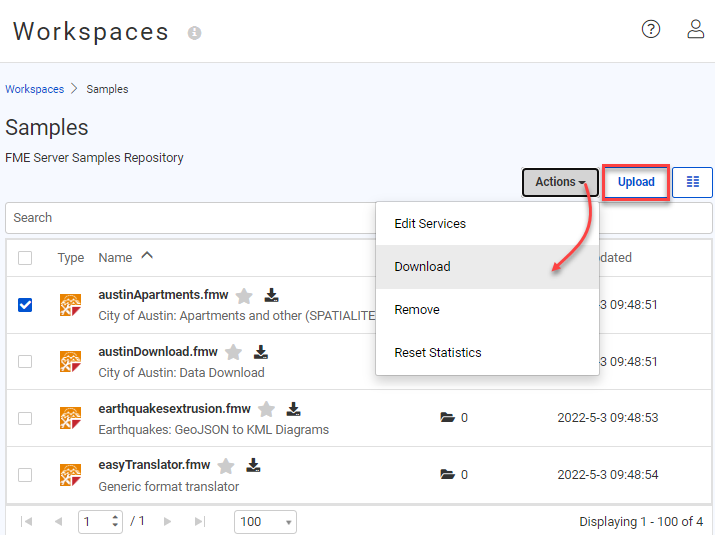The image size is (715, 535).
Task: Open the austinDownload.fmw workspace name
Action: (x=158, y=352)
